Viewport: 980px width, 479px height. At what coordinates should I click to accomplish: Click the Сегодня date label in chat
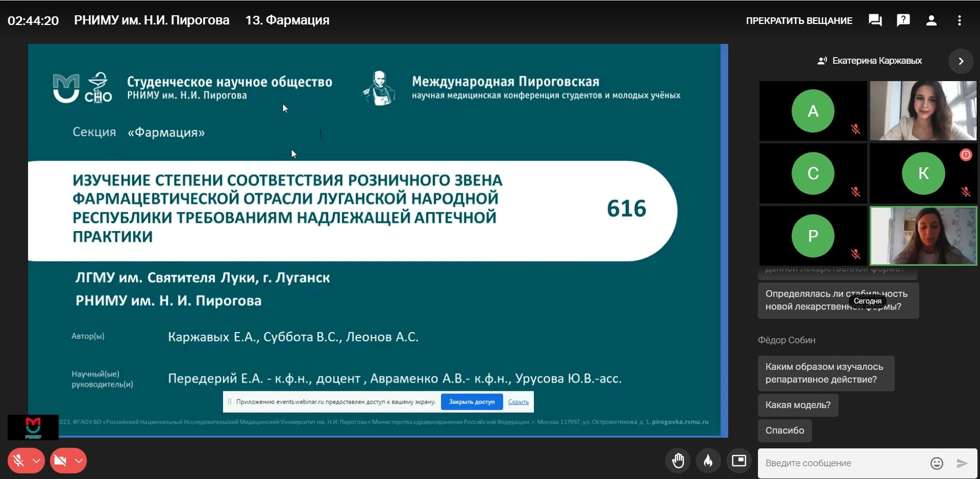868,301
